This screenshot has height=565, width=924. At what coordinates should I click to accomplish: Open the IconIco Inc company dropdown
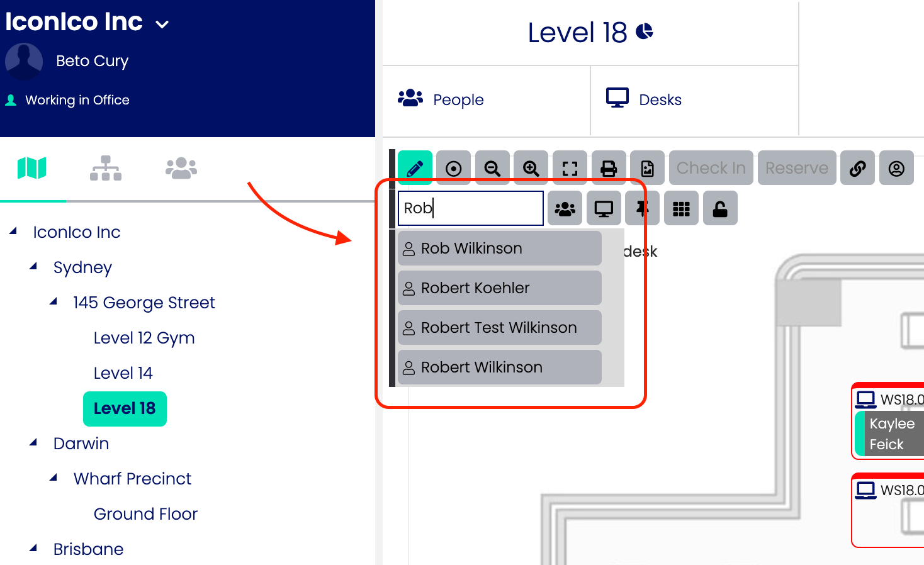162,25
